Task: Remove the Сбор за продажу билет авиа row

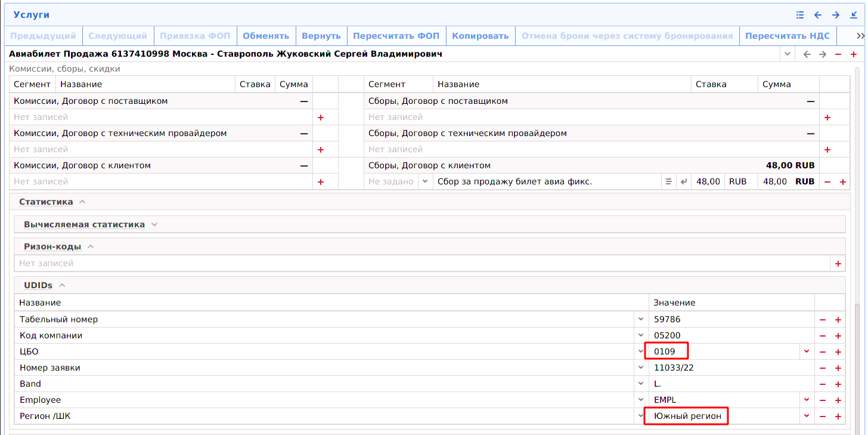Action: click(x=827, y=182)
